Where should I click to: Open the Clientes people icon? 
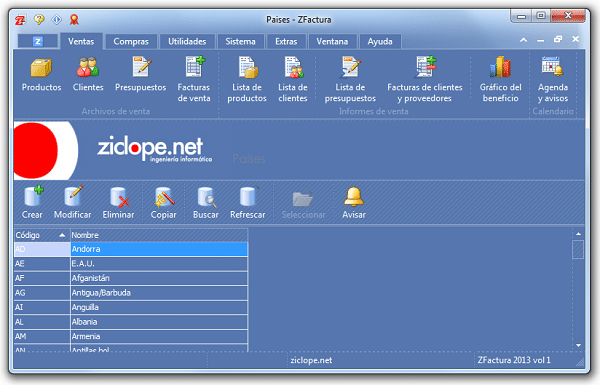[88, 67]
